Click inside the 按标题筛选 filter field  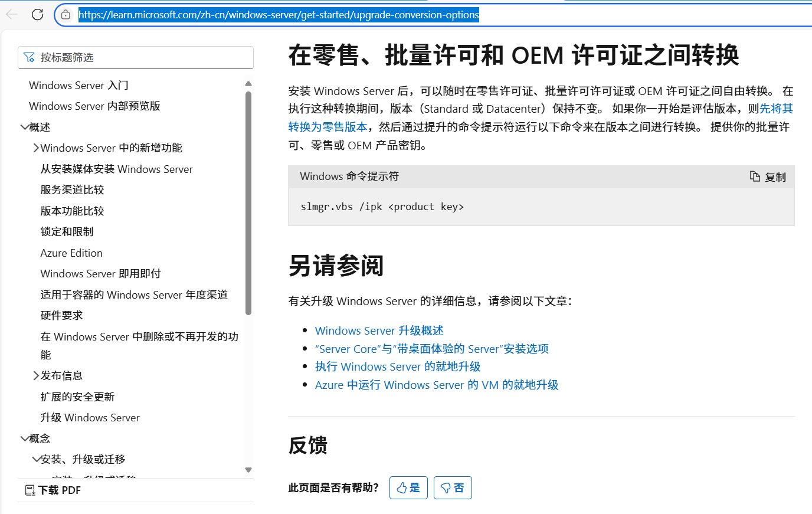(x=136, y=57)
